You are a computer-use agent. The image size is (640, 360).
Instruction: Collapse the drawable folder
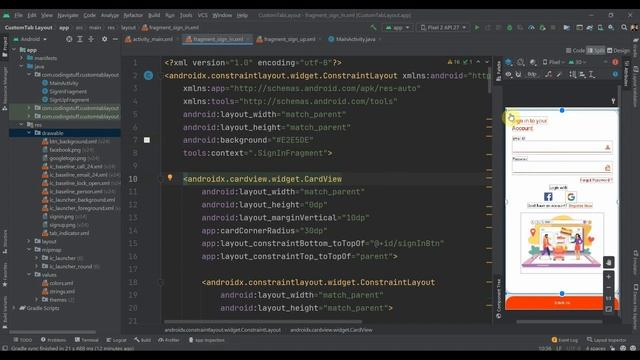[x=29, y=133]
